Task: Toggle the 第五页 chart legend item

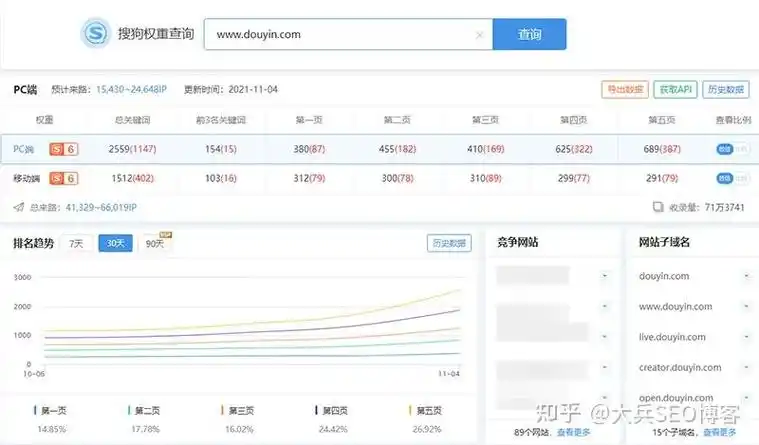Action: pyautogui.click(x=425, y=411)
